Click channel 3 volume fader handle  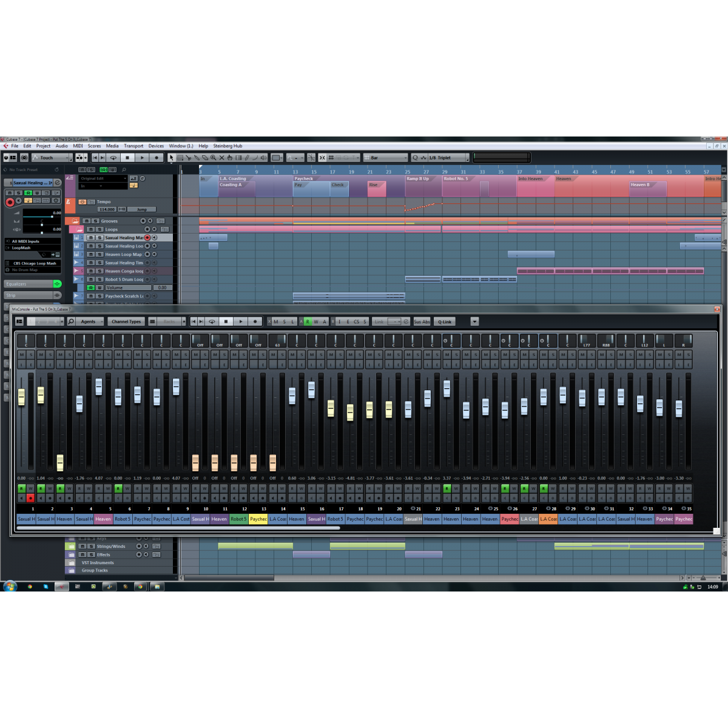pyautogui.click(x=60, y=462)
